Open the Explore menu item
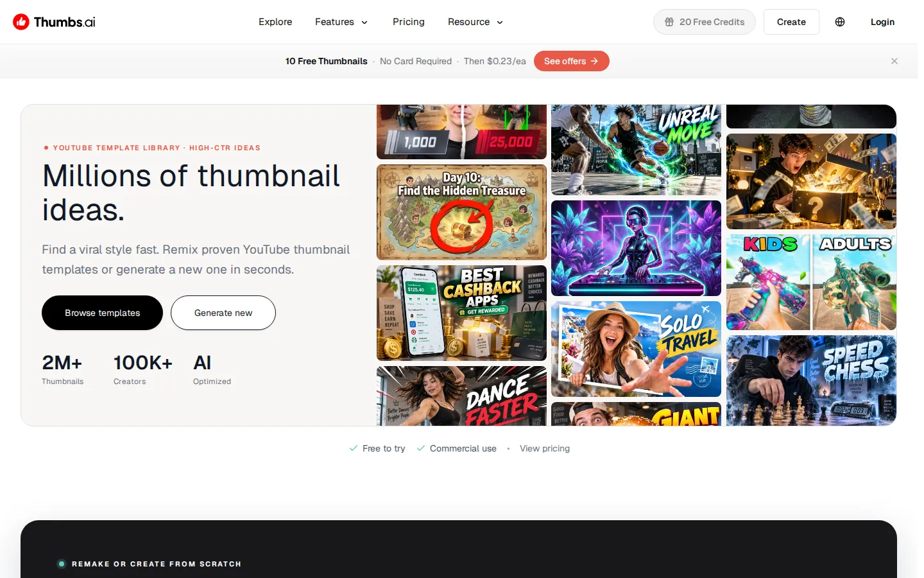Viewport: 924px width, 578px height. pyautogui.click(x=275, y=22)
